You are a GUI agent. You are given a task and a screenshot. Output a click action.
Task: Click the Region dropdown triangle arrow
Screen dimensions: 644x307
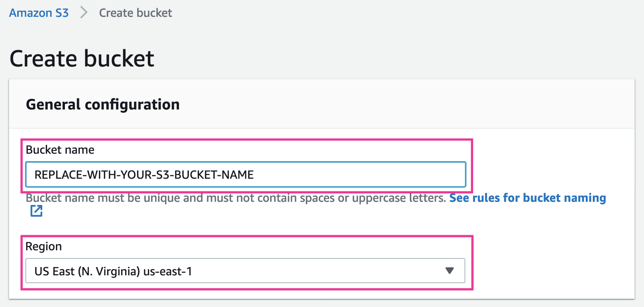pyautogui.click(x=450, y=271)
